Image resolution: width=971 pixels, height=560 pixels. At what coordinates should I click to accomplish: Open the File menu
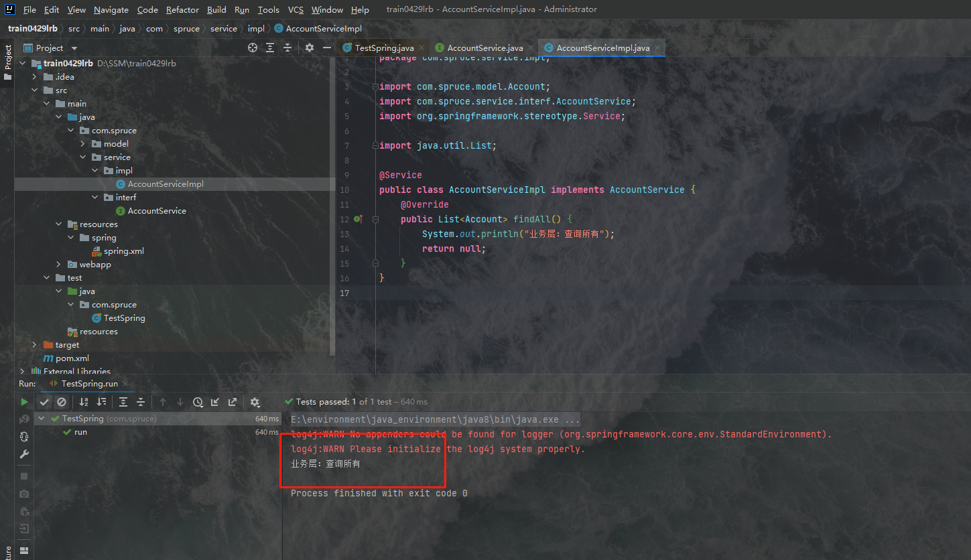click(29, 9)
